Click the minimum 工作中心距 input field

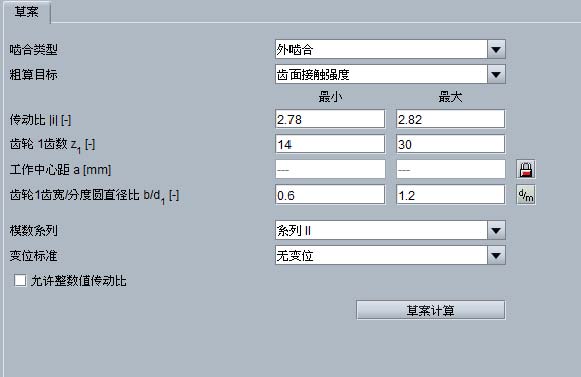pyautogui.click(x=330, y=169)
